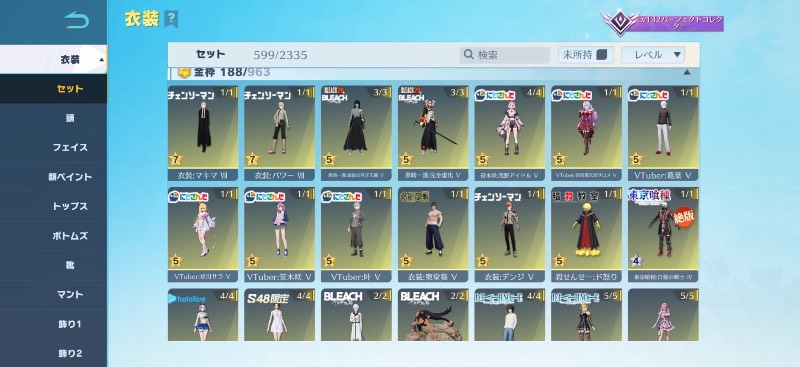Toggle the 未所持 checkbox
This screenshot has height=367, width=800.
point(602,55)
